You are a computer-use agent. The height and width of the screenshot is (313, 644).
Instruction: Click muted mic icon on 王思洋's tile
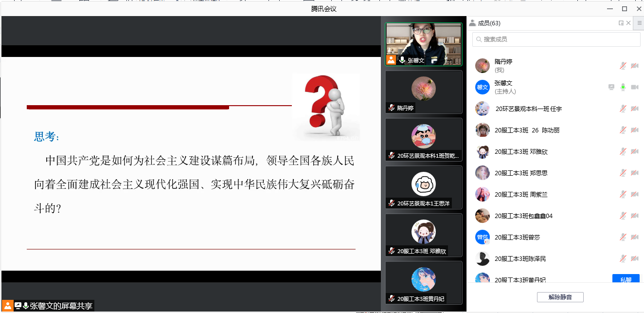click(392, 203)
